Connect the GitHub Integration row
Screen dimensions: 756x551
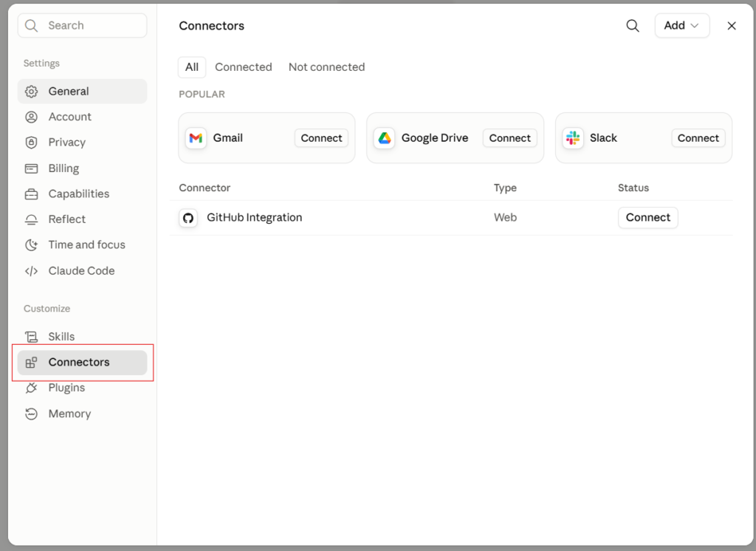pos(648,218)
